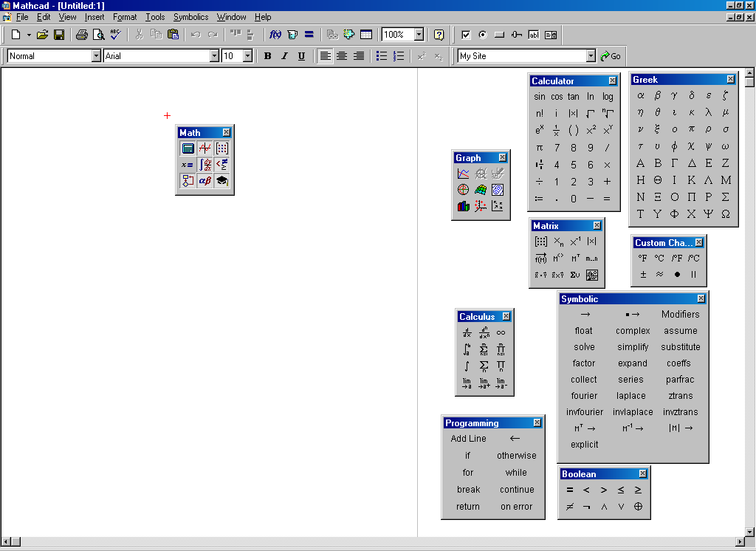Insert a check box control from the toolbar
This screenshot has height=551, width=756.
coord(466,35)
